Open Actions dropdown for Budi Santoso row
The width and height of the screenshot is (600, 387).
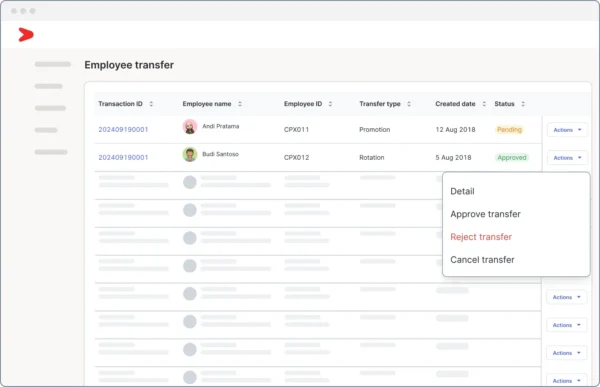coord(567,158)
